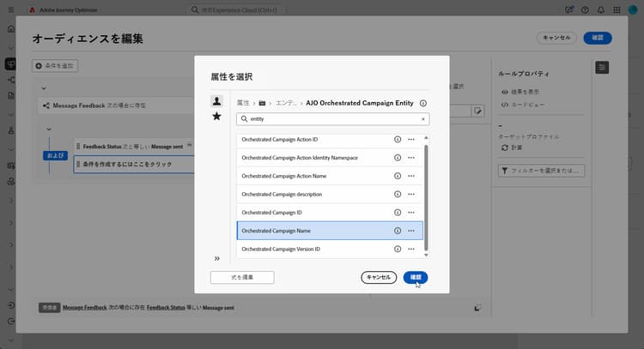The image size is (644, 349).
Task: Click 条件を作成するにはここをクリック row
Action: 134,164
